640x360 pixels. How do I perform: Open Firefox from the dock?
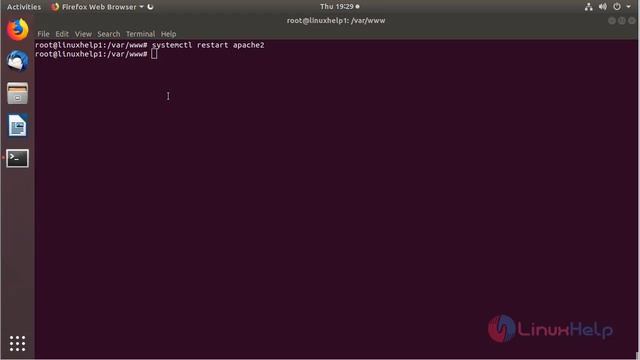tap(18, 30)
